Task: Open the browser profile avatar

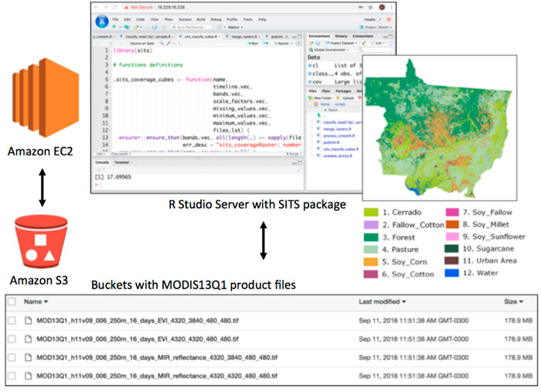Action: point(382,7)
